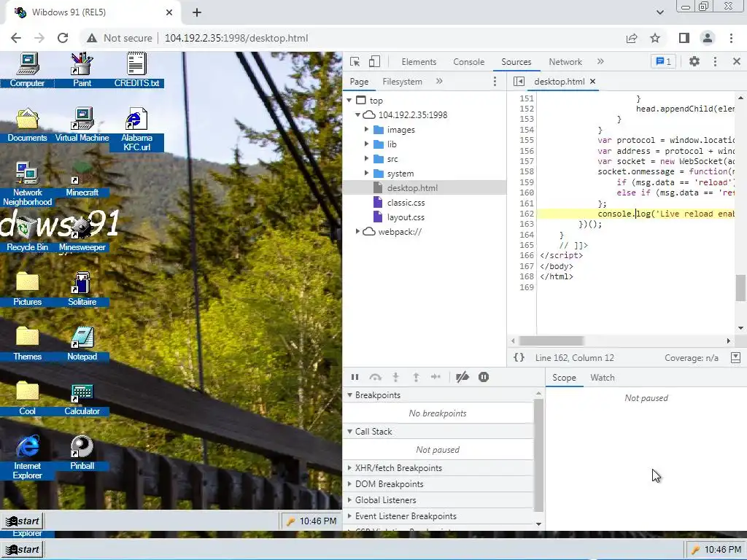Open classic.css in file tree
The image size is (747, 560).
coord(406,203)
